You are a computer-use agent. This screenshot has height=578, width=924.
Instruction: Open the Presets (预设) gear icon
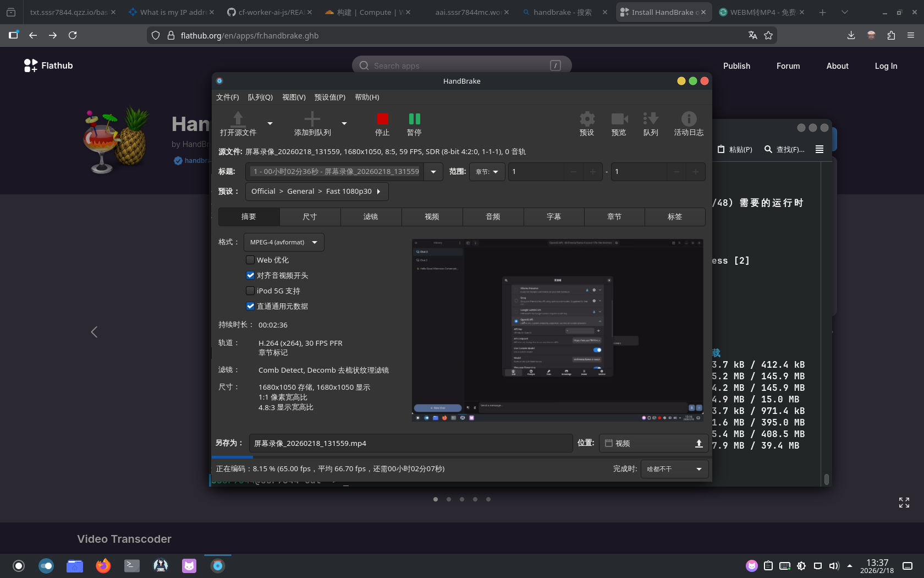click(x=587, y=119)
